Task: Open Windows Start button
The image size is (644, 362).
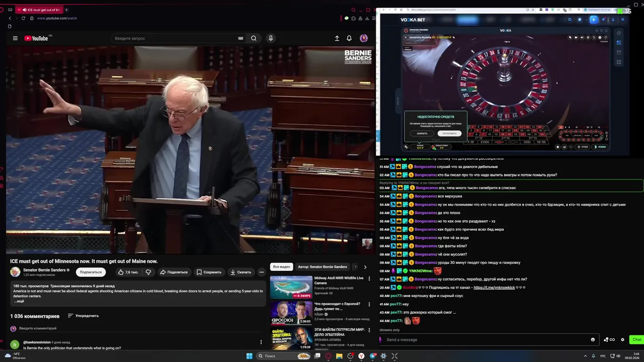Action: click(250, 356)
